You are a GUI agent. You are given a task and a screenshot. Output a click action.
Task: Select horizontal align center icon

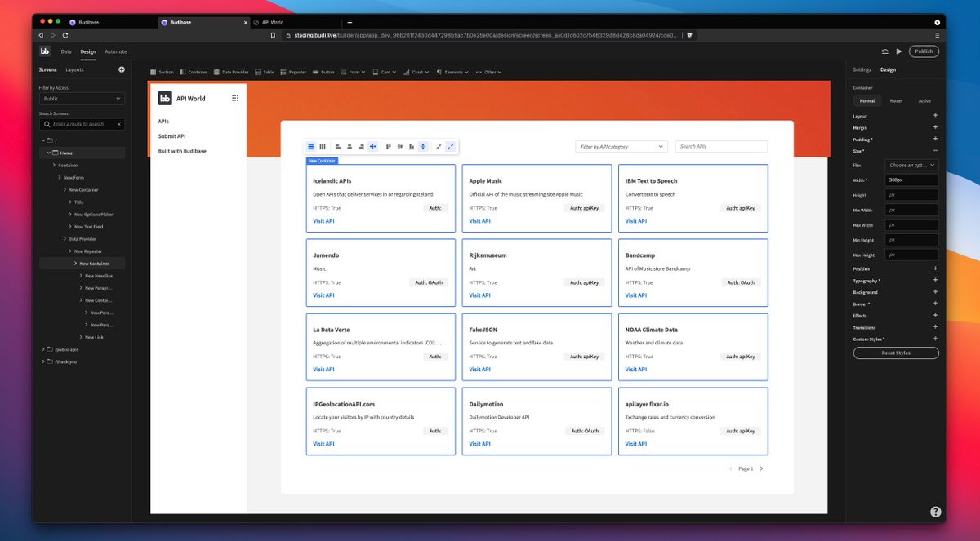[x=350, y=147]
